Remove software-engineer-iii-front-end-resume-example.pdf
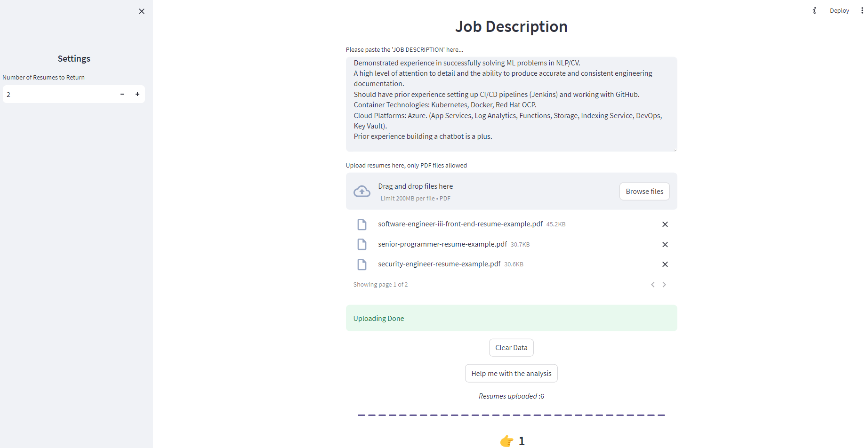This screenshot has height=448, width=868. coord(665,224)
